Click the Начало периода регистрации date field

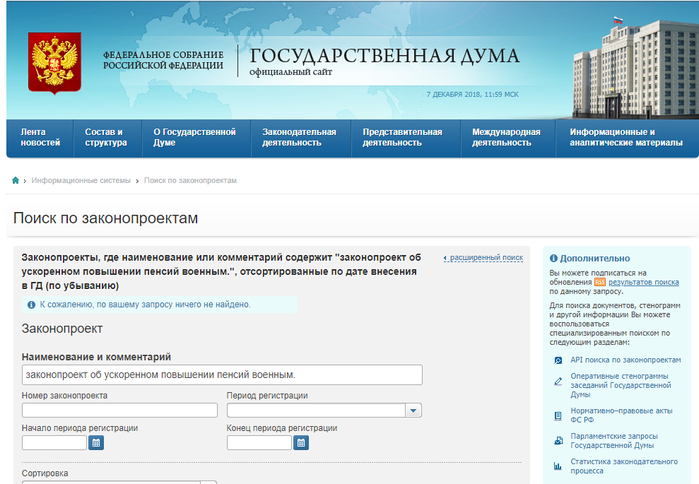click(x=54, y=443)
